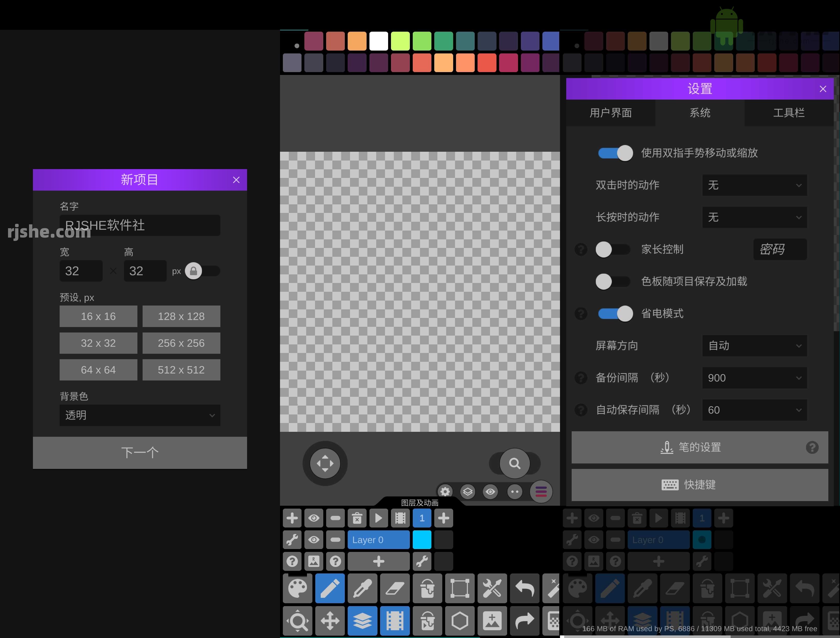
Task: Select the hexagon Shape tool in the undimmed toolbar
Action: tap(459, 621)
